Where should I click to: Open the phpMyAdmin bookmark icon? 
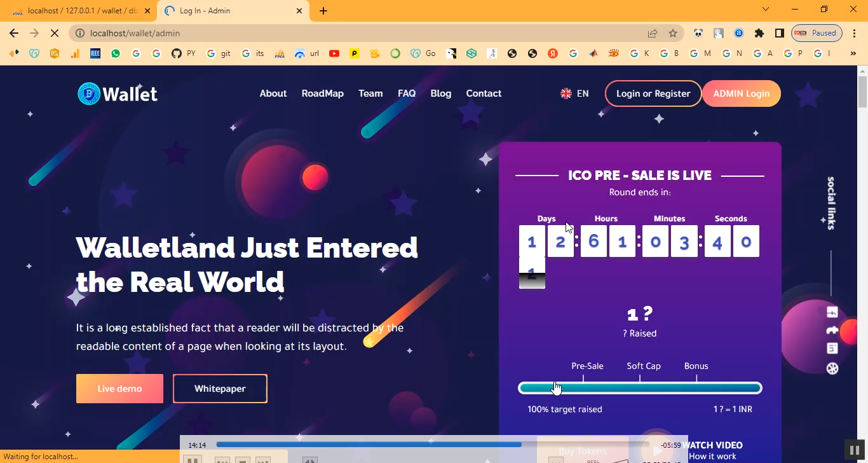pos(279,54)
